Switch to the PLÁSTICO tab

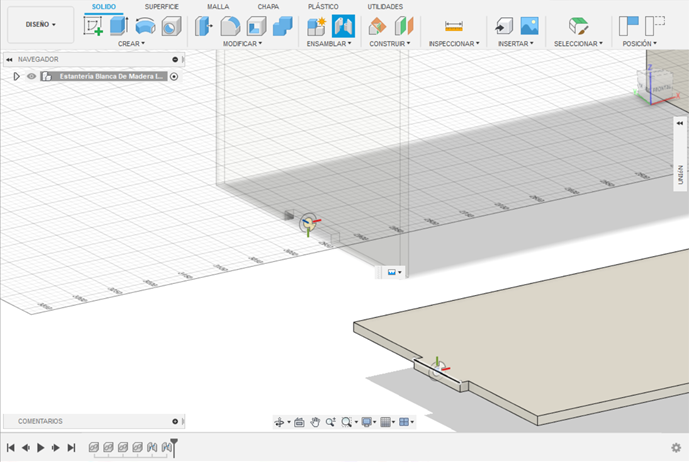[323, 7]
